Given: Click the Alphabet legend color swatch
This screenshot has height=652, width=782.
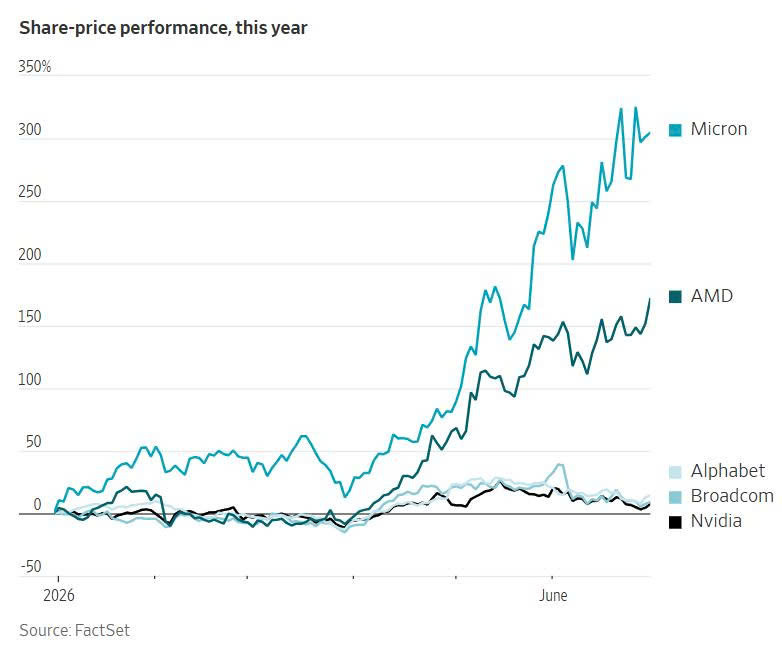Looking at the screenshot, I should (675, 472).
